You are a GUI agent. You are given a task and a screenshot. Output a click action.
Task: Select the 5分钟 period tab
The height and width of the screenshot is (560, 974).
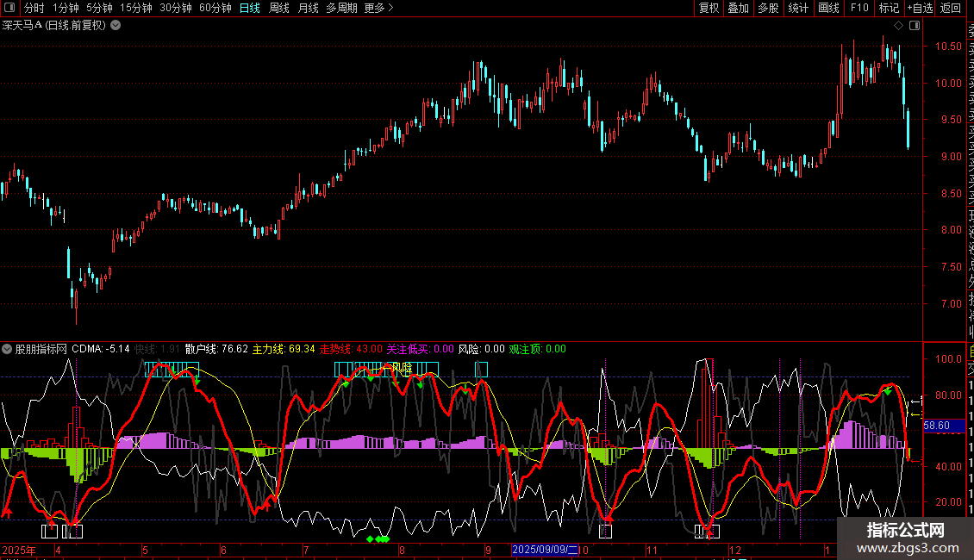click(99, 8)
